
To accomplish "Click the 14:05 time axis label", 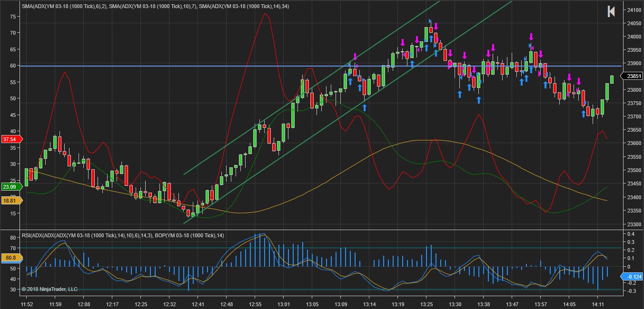I will (570, 304).
